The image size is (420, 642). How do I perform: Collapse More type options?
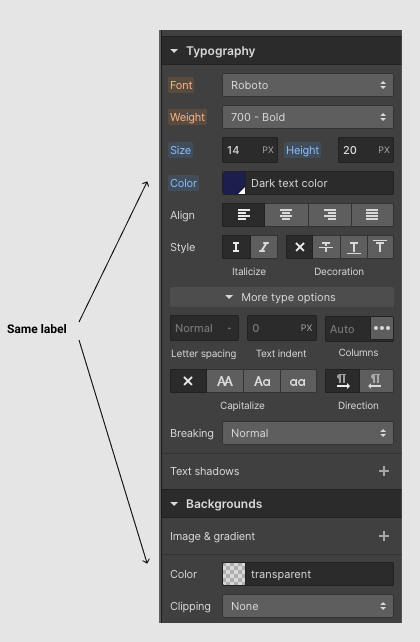(282, 297)
